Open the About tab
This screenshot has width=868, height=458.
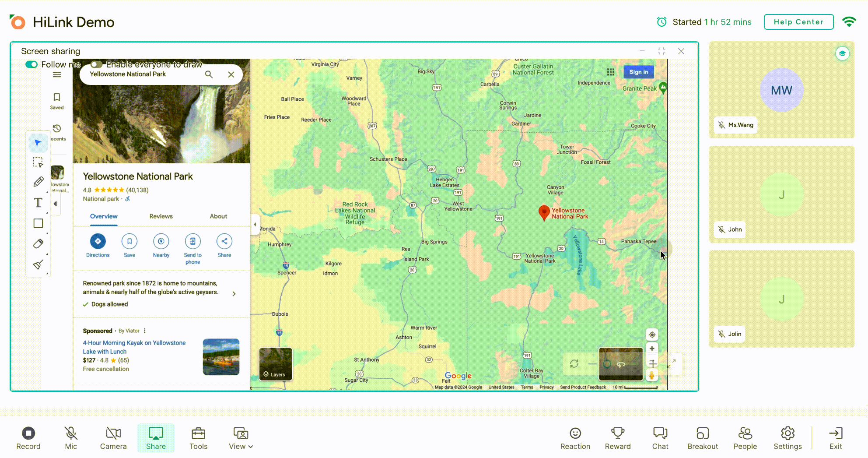point(218,216)
